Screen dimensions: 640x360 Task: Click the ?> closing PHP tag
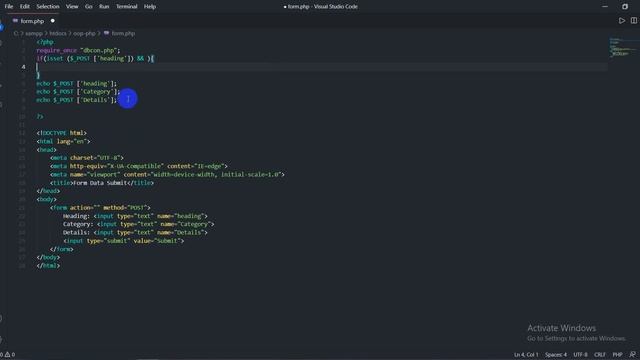click(x=40, y=117)
